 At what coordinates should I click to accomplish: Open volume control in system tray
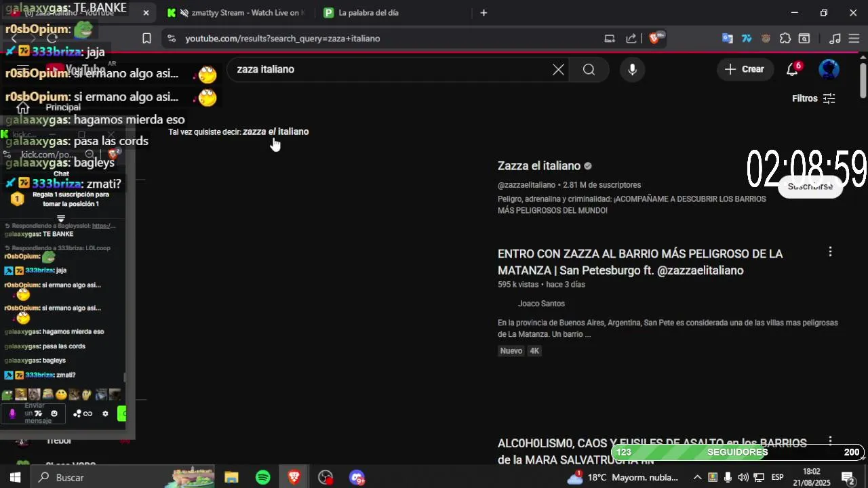pyautogui.click(x=743, y=478)
